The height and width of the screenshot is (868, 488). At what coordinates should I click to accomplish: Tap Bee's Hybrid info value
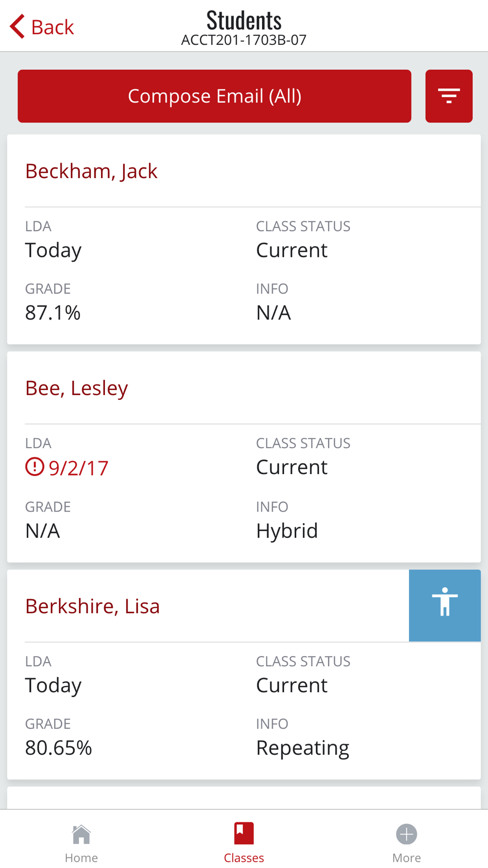coord(287,531)
